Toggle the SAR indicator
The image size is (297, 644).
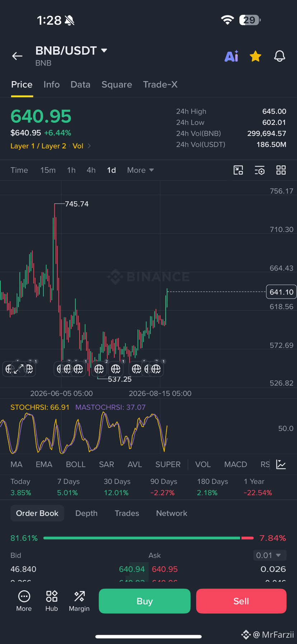pos(107,465)
